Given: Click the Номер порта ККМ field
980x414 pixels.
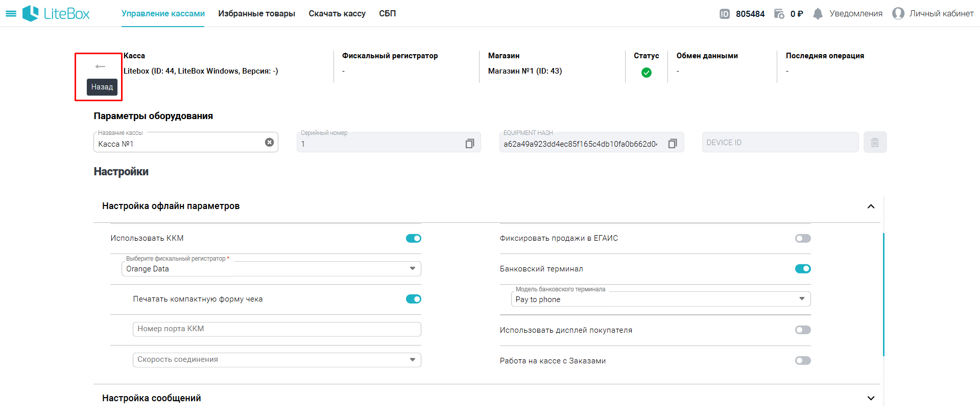Looking at the screenshot, I should pyautogui.click(x=277, y=329).
